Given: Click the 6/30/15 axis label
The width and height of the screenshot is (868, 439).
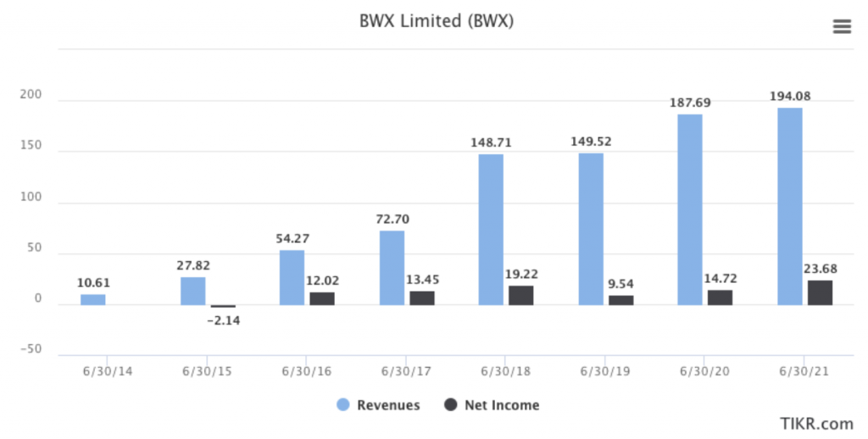Looking at the screenshot, I should coord(207,371).
